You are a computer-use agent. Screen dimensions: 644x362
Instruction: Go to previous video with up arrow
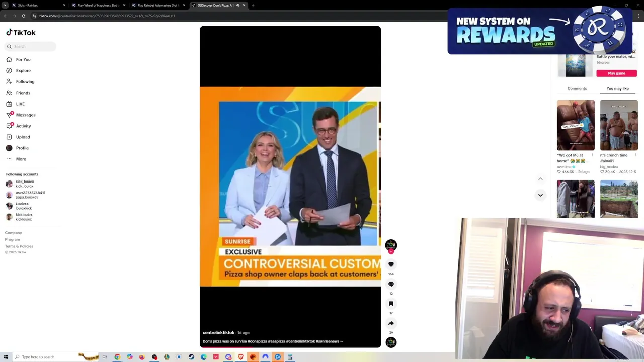click(540, 179)
